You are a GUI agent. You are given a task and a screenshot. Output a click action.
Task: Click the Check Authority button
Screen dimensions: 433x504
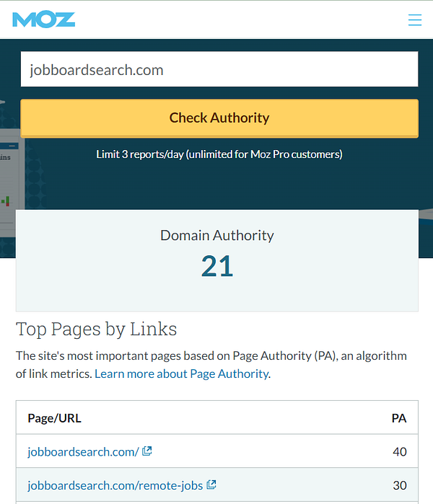click(219, 118)
